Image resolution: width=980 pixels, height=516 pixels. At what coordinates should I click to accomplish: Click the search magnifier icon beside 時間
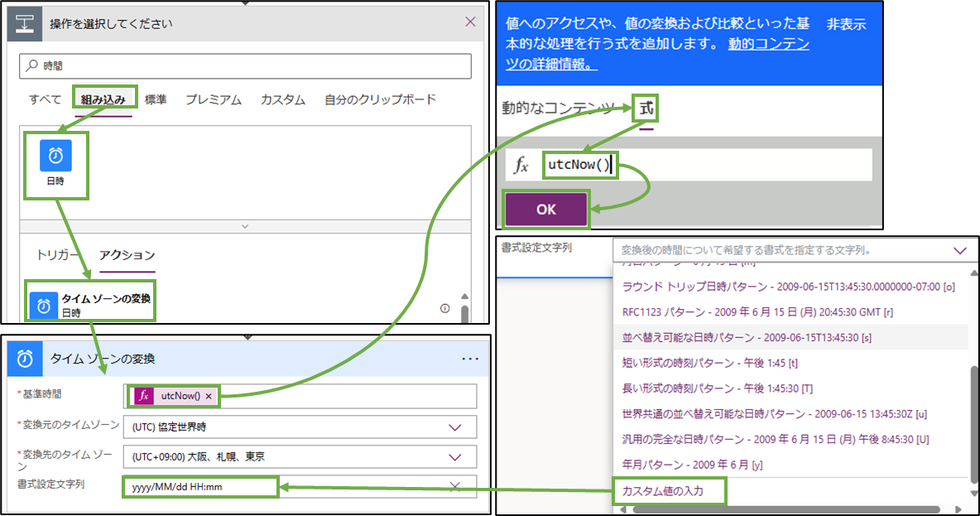[x=32, y=65]
